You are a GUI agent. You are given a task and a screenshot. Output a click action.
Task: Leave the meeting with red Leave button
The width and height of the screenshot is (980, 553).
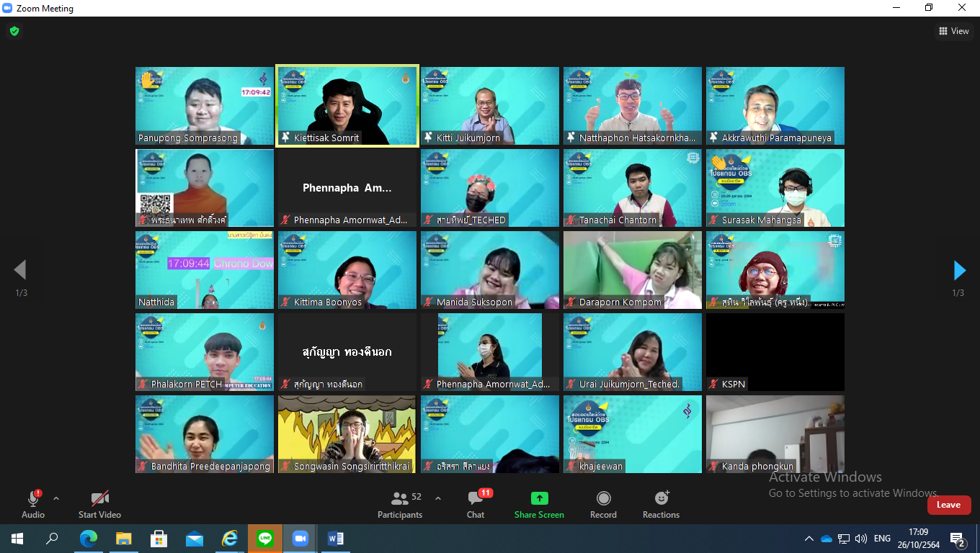(x=949, y=505)
